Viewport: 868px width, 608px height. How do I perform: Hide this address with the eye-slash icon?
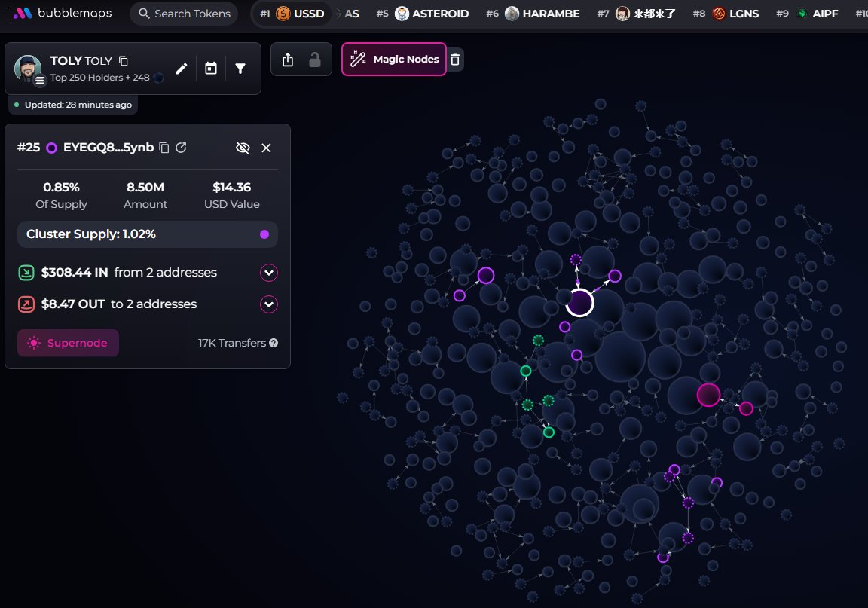click(x=243, y=148)
